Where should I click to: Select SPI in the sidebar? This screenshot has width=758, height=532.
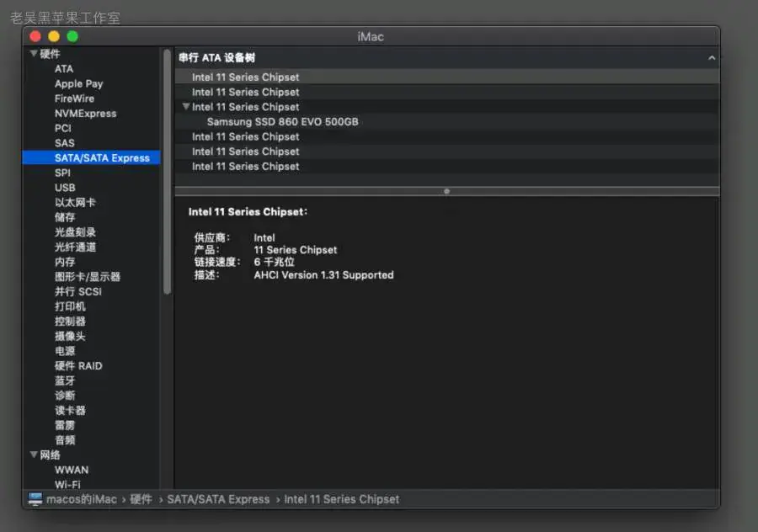coord(62,173)
